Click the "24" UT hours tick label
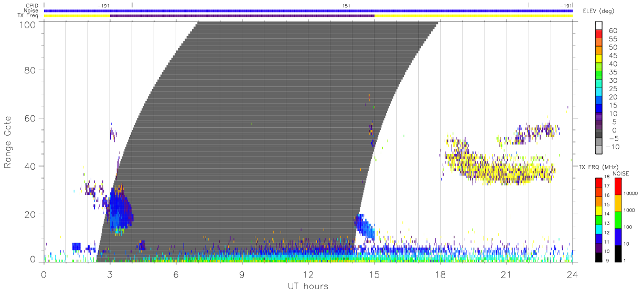644x297 pixels. [x=573, y=274]
